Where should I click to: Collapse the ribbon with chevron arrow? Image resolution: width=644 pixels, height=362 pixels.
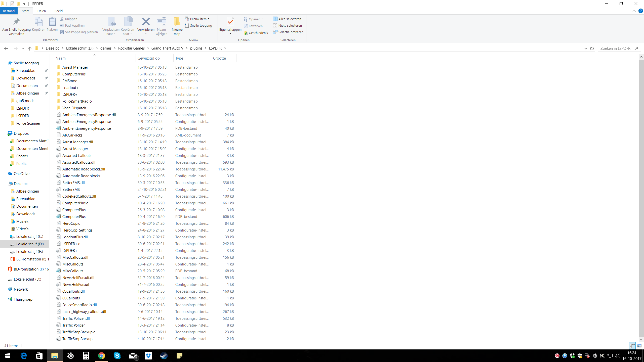pos(634,11)
